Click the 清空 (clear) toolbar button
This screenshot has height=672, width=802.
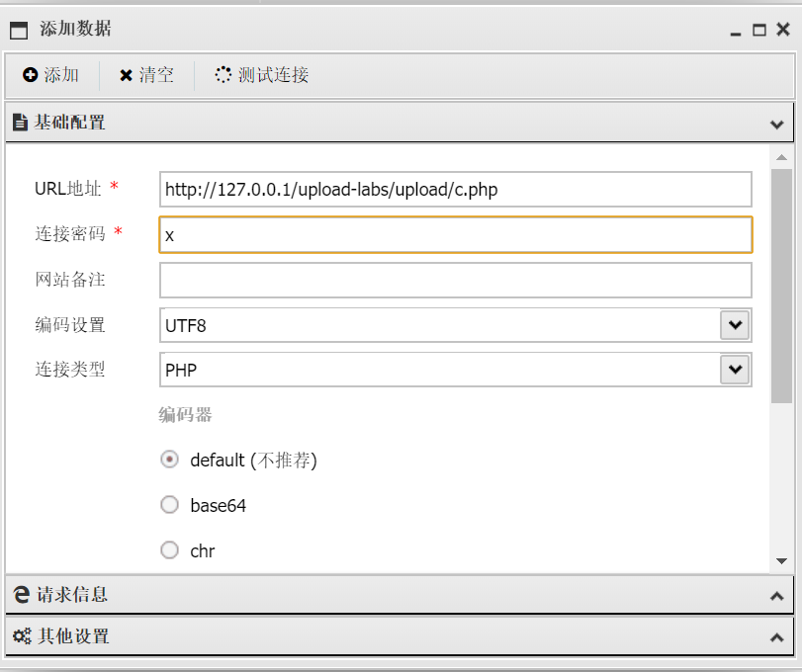146,75
